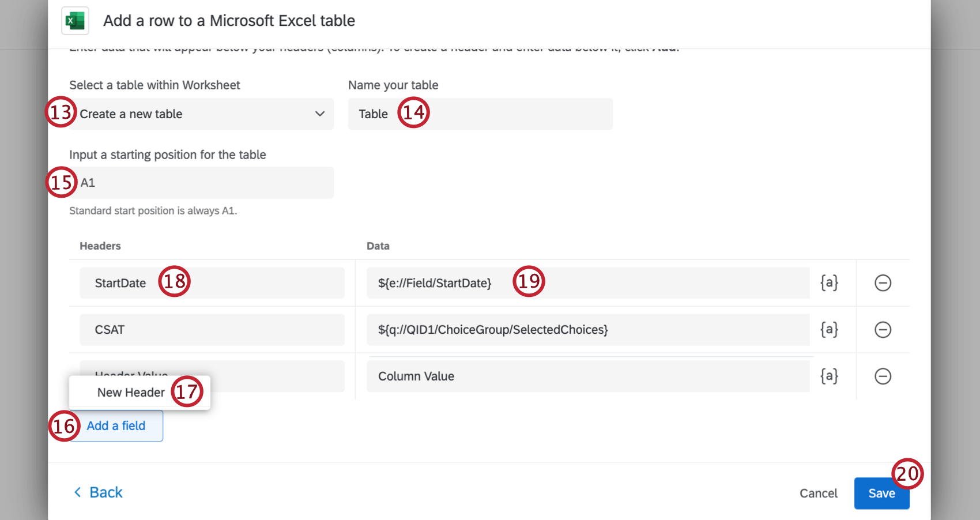The image size is (980, 520).
Task: Cancel the add row setup
Action: 818,493
